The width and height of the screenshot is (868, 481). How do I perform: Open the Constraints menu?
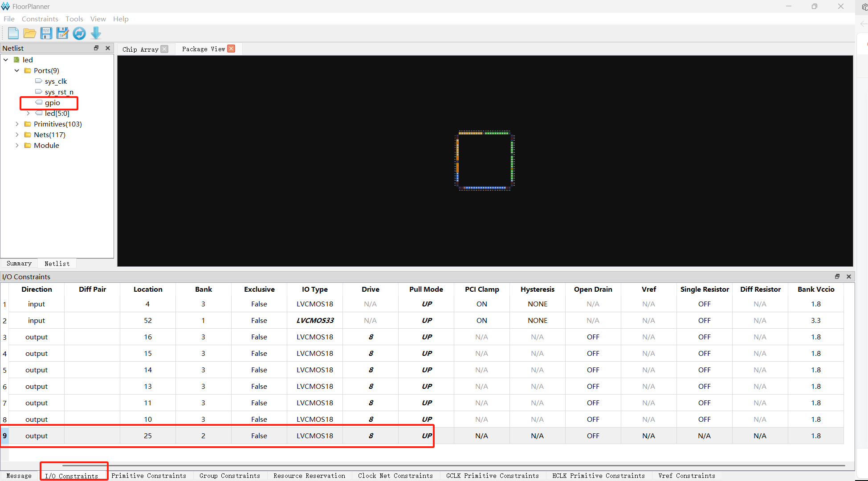point(40,19)
